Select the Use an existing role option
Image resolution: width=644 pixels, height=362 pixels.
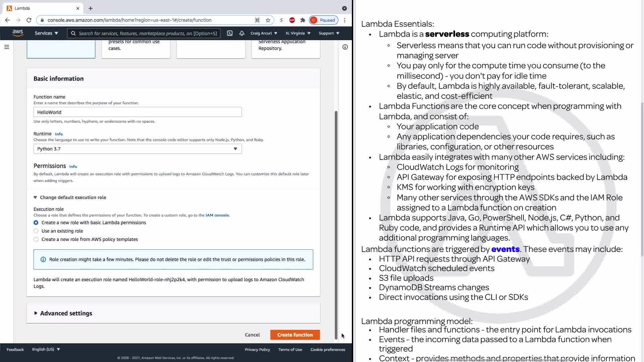click(x=36, y=231)
